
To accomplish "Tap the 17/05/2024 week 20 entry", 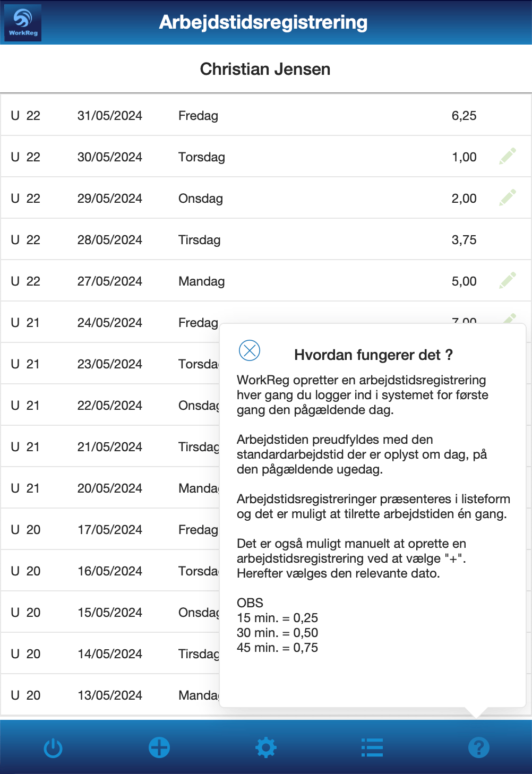I will pos(110,530).
